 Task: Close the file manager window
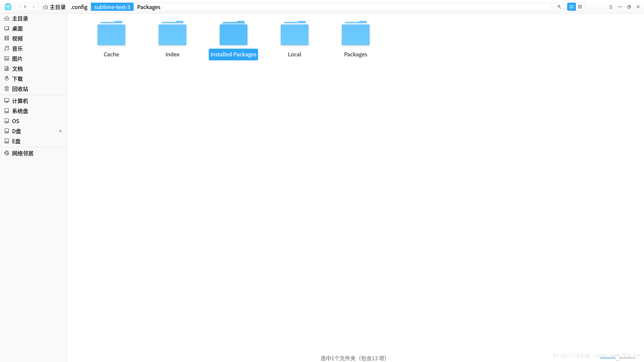[x=638, y=7]
